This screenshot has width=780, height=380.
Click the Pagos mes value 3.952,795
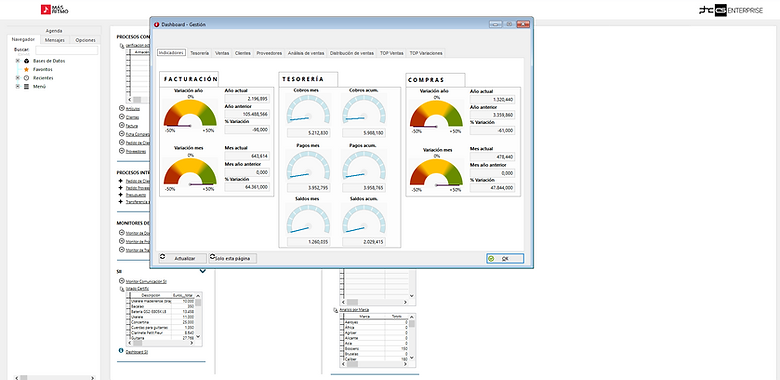[x=308, y=188]
